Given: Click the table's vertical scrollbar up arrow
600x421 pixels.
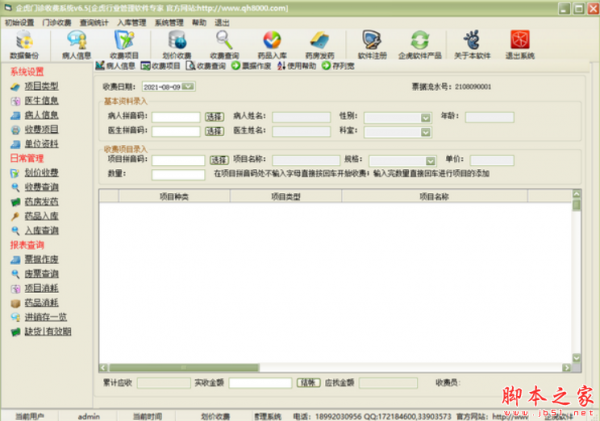Looking at the screenshot, I should (x=577, y=194).
